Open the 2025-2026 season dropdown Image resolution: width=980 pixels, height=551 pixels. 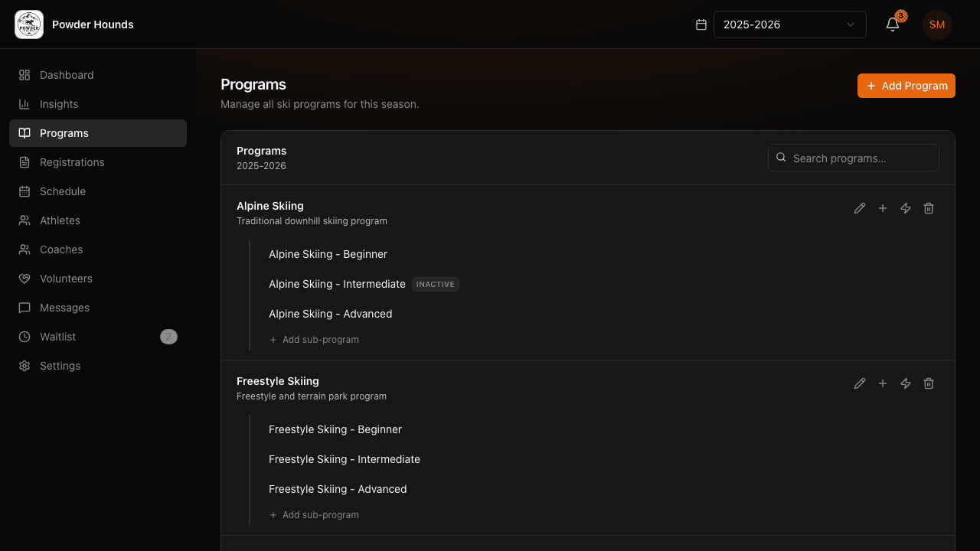tap(790, 24)
